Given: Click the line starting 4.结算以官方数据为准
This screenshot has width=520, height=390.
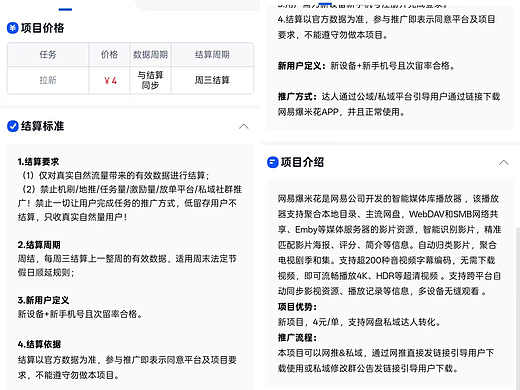Looking at the screenshot, I should (x=386, y=19).
